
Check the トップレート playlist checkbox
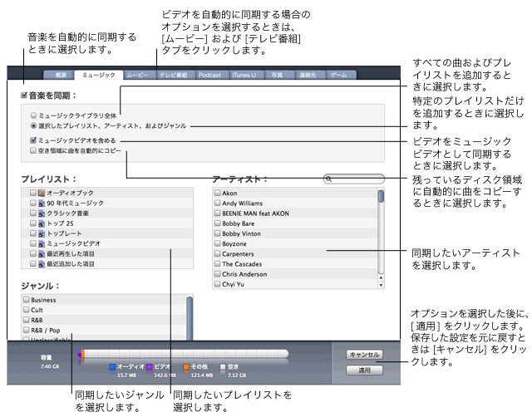pos(33,233)
